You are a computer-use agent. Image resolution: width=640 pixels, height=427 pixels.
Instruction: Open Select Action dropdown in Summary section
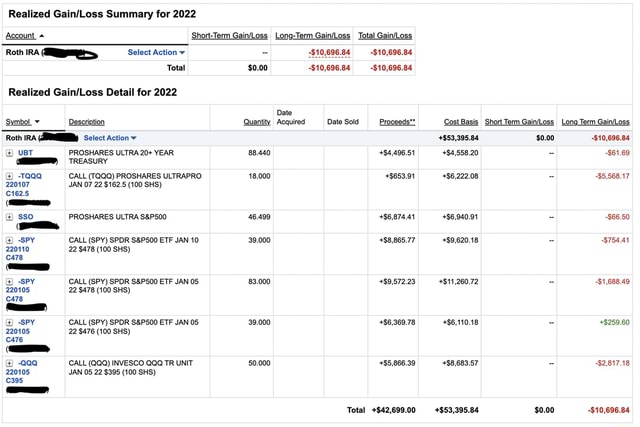click(x=156, y=52)
